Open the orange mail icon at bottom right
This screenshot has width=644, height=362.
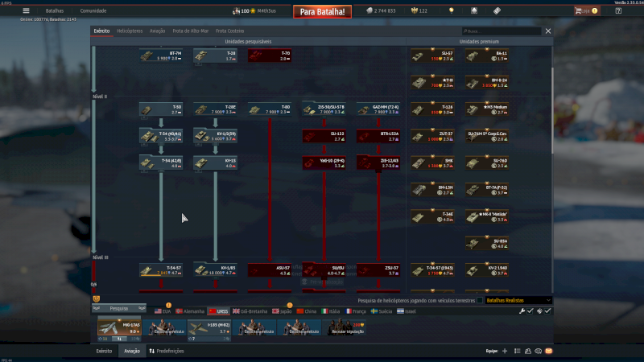click(x=549, y=351)
